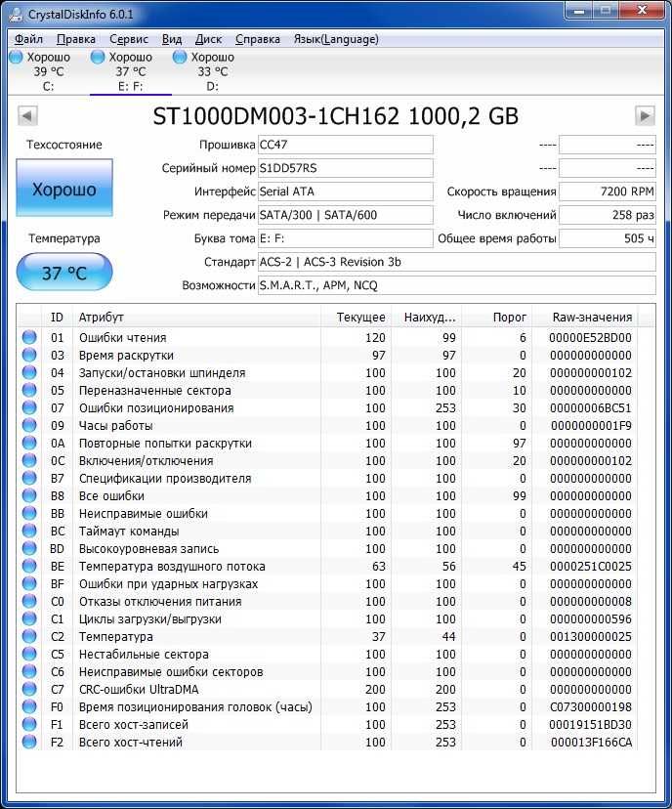
Task: Select raw value 000013F166CA
Action: click(x=592, y=742)
